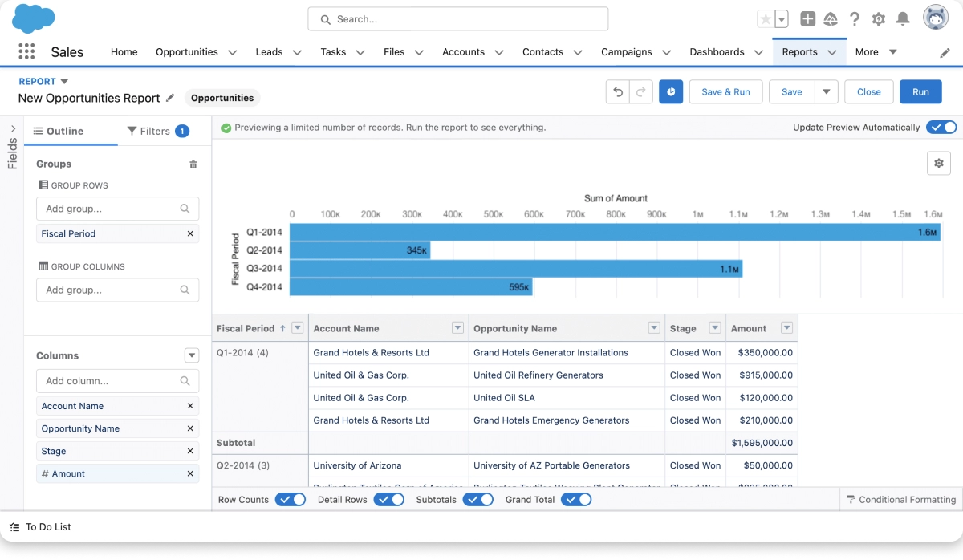Open the Columns section dropdown menu
Viewport: 963px width, 560px height.
coord(191,355)
